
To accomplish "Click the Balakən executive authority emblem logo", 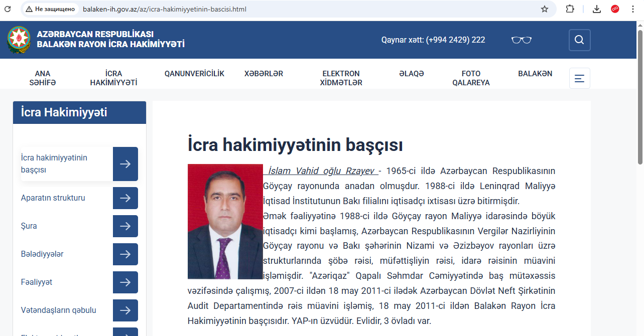I will tap(20, 40).
